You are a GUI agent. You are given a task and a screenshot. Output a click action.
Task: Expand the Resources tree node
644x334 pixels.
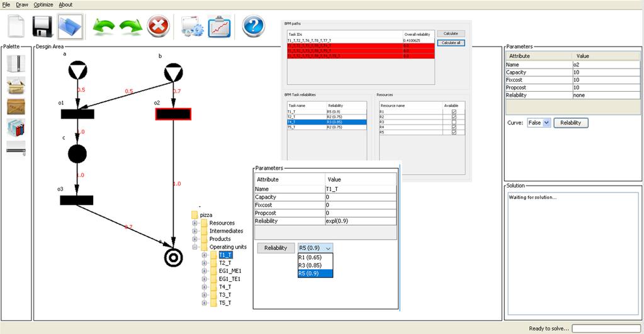tap(195, 223)
